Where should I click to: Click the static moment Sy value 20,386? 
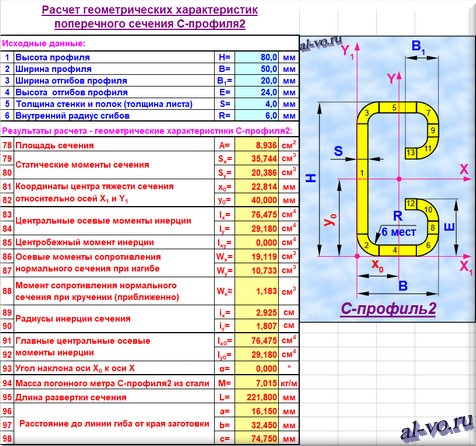[x=256, y=172]
